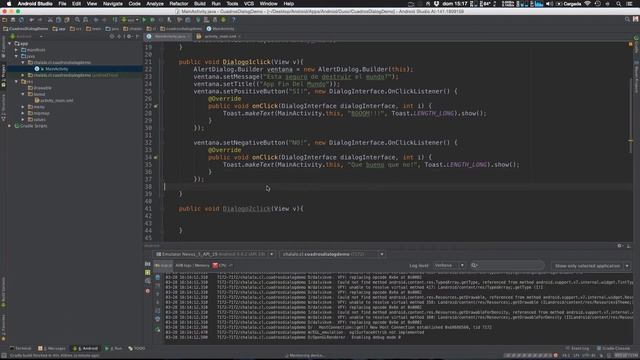Screen dimensions: 640x360
Task: Expand the menu resource folder
Action: pyautogui.click(x=23, y=107)
